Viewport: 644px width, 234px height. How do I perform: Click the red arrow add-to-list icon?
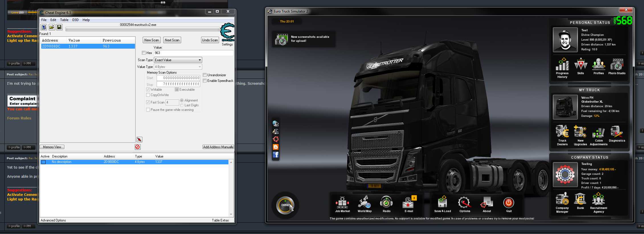tap(139, 140)
